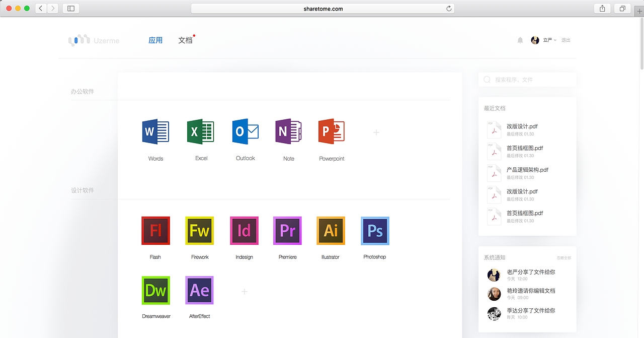Click the 退出 logout link

click(x=566, y=40)
